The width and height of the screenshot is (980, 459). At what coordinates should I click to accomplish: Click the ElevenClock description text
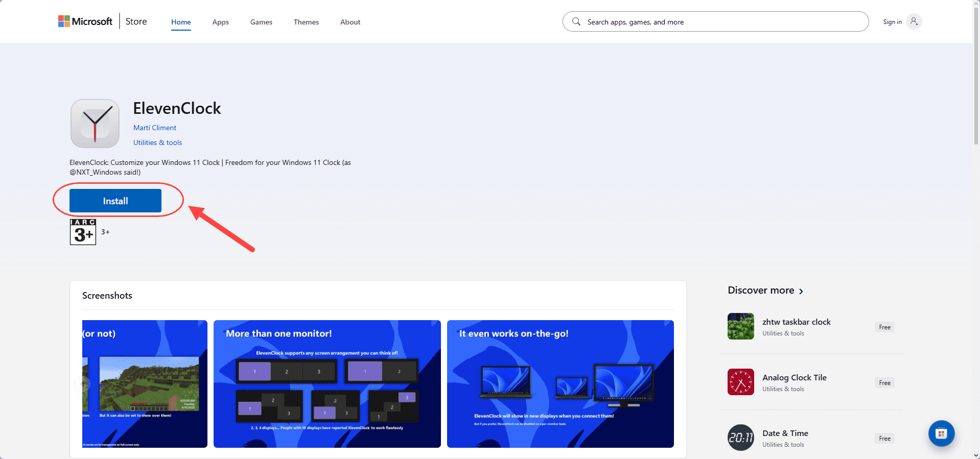pos(210,167)
